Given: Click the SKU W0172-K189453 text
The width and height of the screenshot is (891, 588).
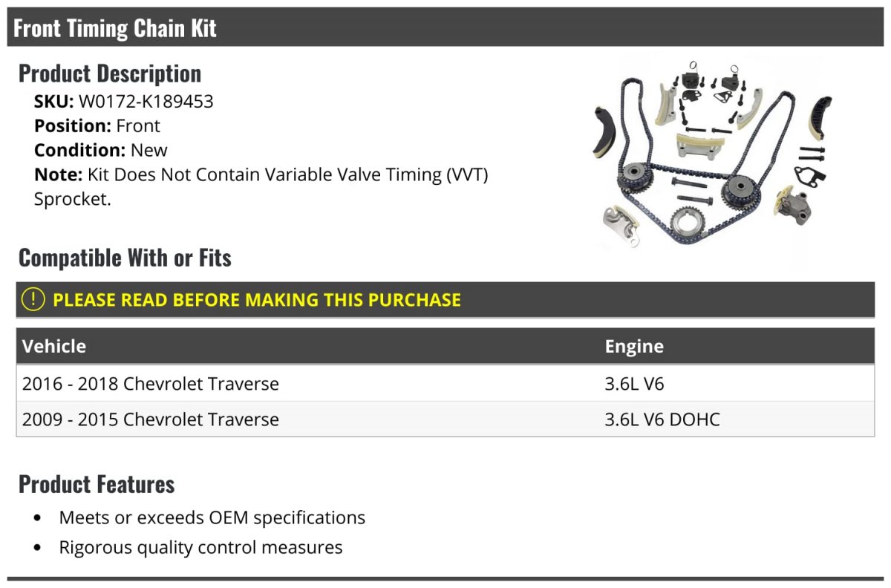Looking at the screenshot, I should [x=124, y=102].
